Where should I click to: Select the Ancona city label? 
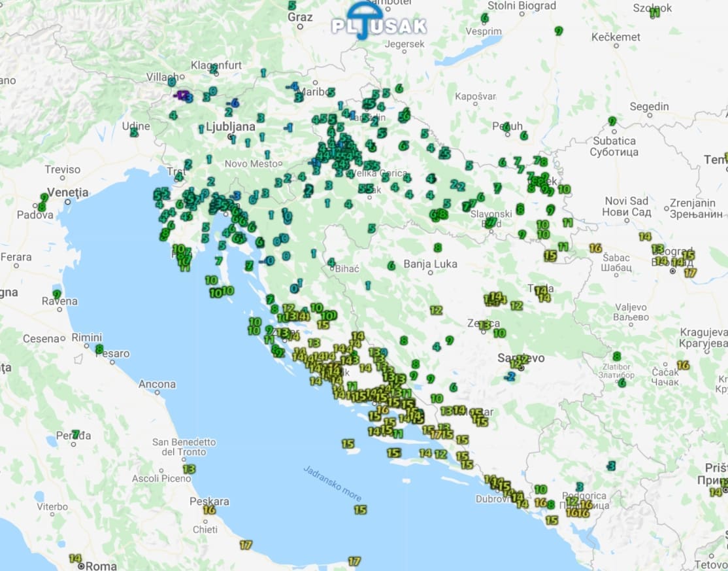pos(157,384)
